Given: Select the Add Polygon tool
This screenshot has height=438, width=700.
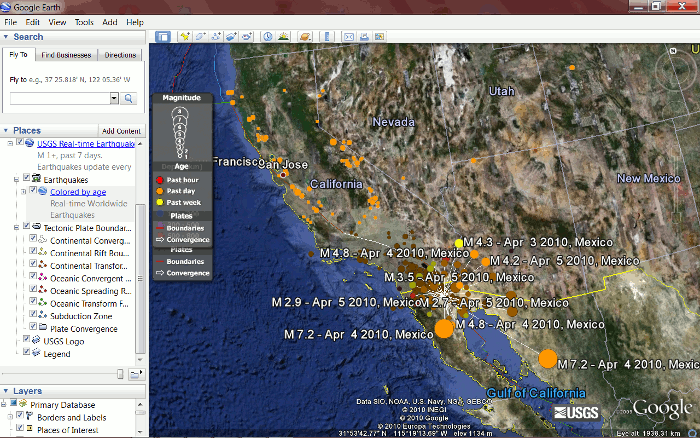Looking at the screenshot, I should click(x=200, y=37).
